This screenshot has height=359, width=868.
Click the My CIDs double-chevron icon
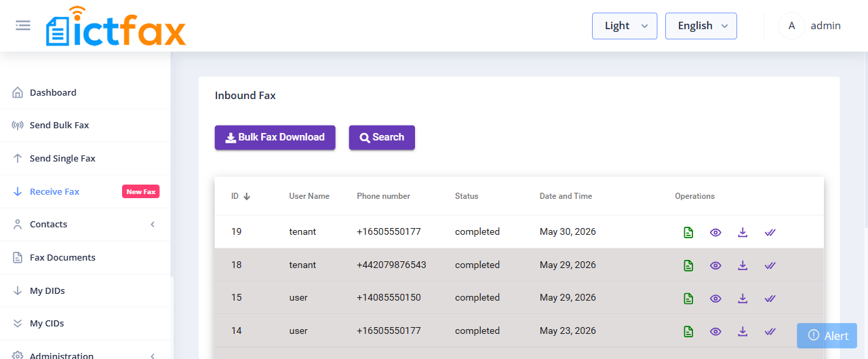[x=18, y=323]
